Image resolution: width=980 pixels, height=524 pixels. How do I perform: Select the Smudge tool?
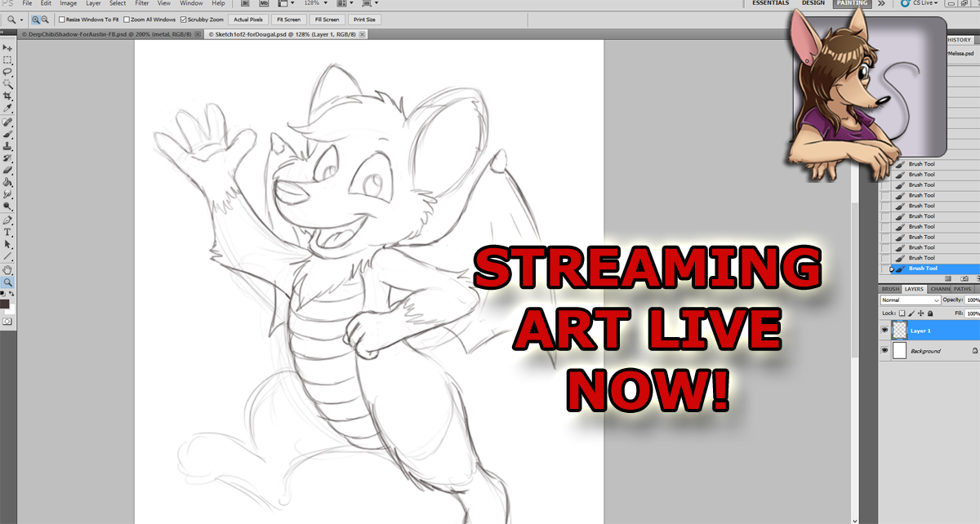(7, 194)
